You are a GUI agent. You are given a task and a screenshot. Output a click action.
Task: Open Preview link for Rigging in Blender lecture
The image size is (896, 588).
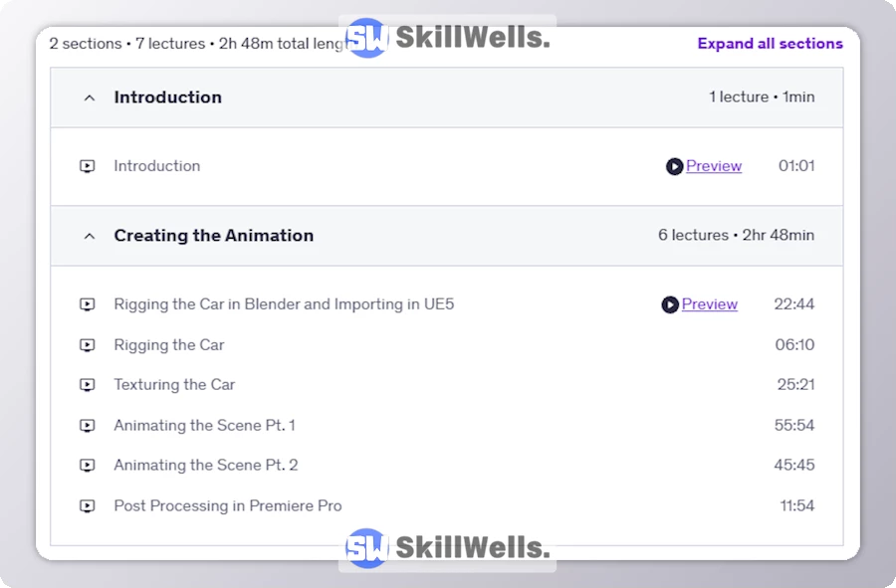click(x=710, y=304)
